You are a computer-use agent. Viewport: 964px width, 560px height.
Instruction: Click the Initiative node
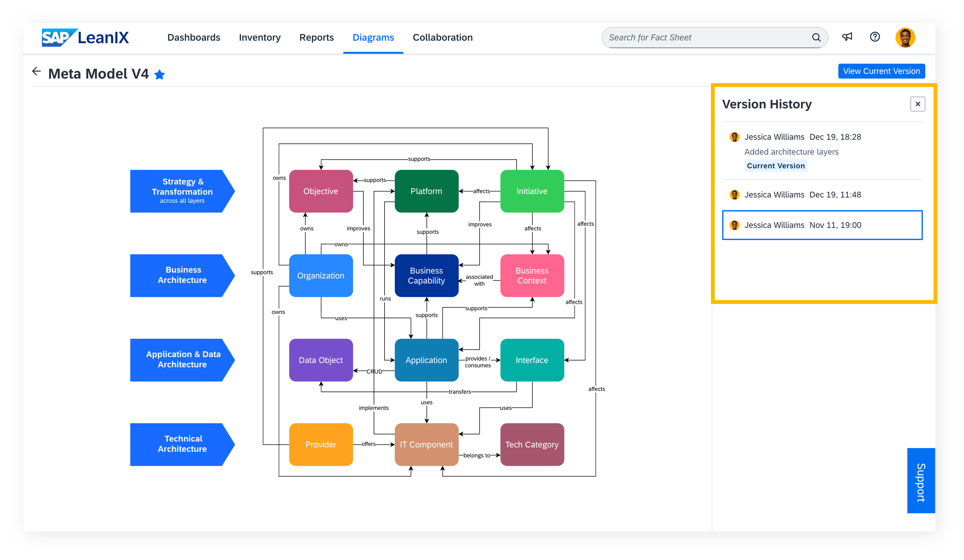click(x=532, y=191)
